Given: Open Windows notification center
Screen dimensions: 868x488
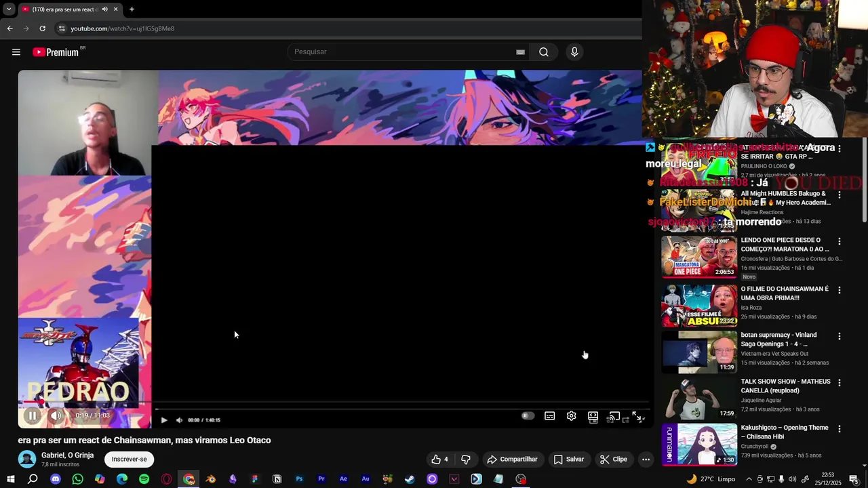Looking at the screenshot, I should tap(854, 479).
